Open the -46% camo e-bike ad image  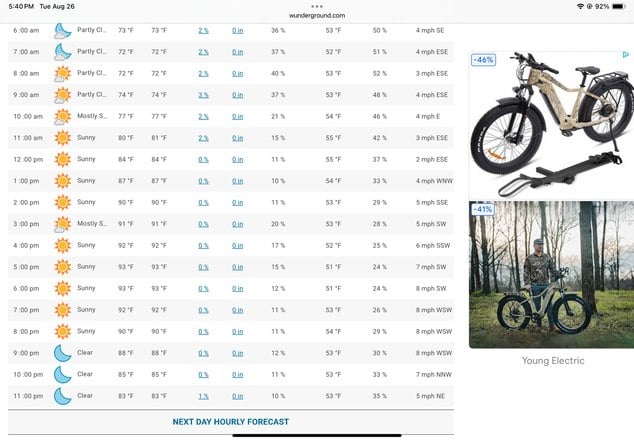[x=551, y=125]
